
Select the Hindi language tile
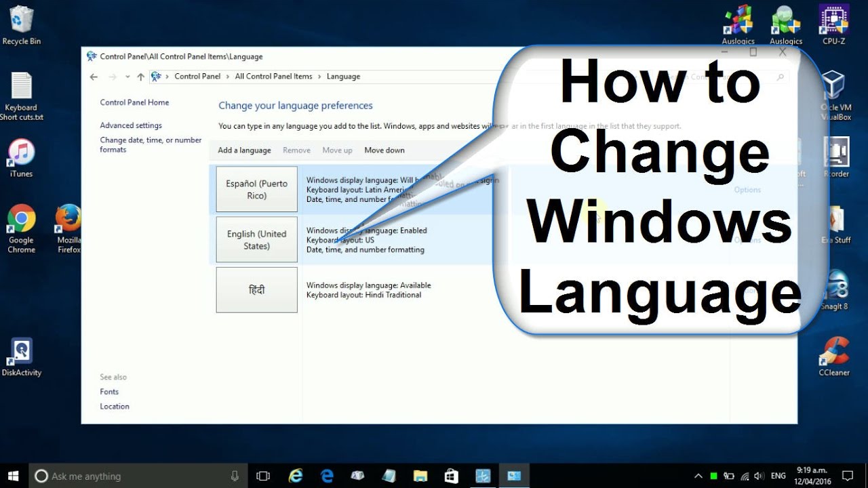[256, 290]
